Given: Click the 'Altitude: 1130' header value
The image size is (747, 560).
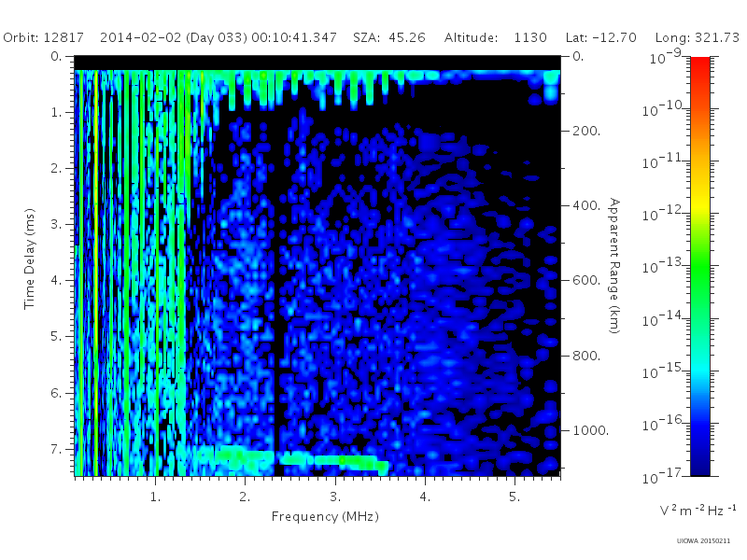Looking at the screenshot, I should [x=496, y=37].
